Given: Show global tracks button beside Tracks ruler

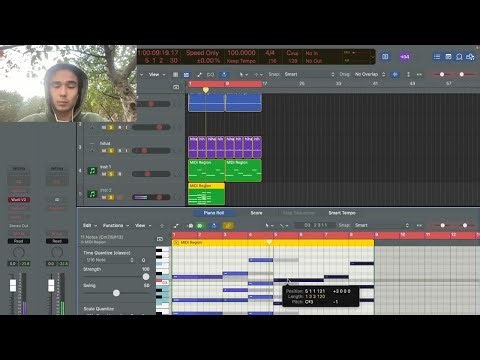Looking at the screenshot, I should tap(176, 87).
